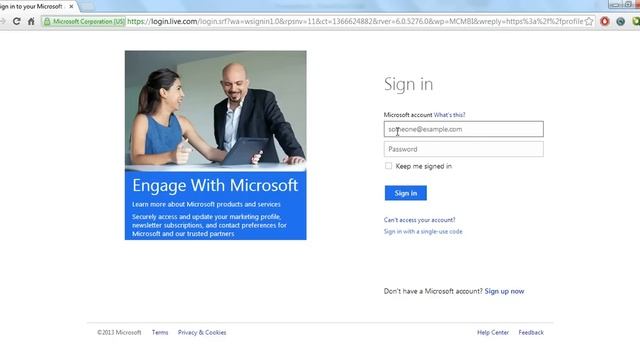
Task: Click the red extension icon in toolbar
Action: tap(604, 21)
